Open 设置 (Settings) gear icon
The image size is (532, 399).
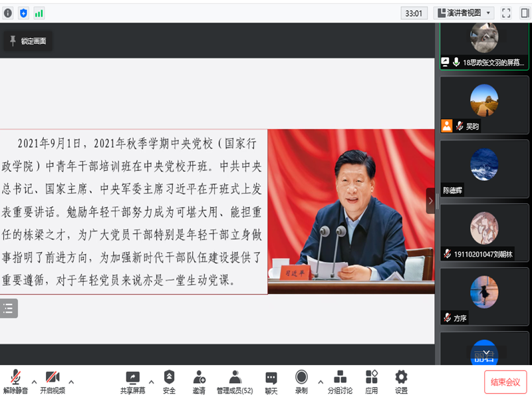[401, 381]
